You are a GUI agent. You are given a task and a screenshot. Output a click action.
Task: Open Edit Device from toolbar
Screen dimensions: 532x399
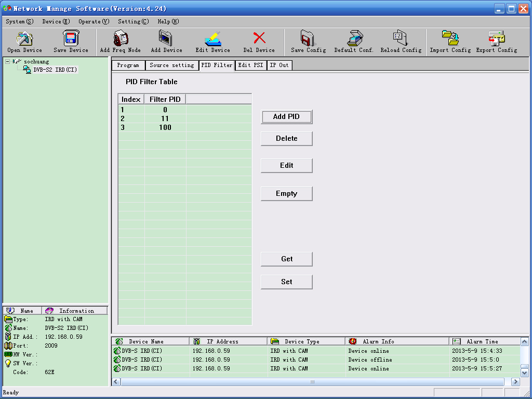[212, 38]
